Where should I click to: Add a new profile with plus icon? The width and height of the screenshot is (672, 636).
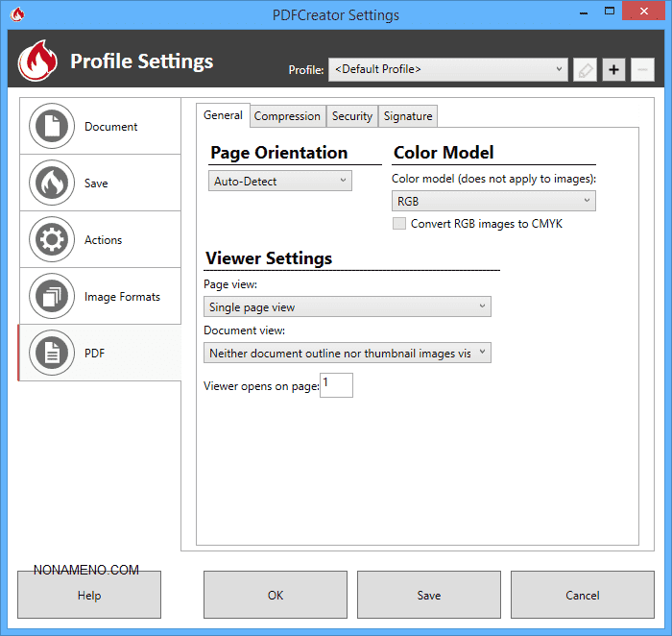point(613,69)
